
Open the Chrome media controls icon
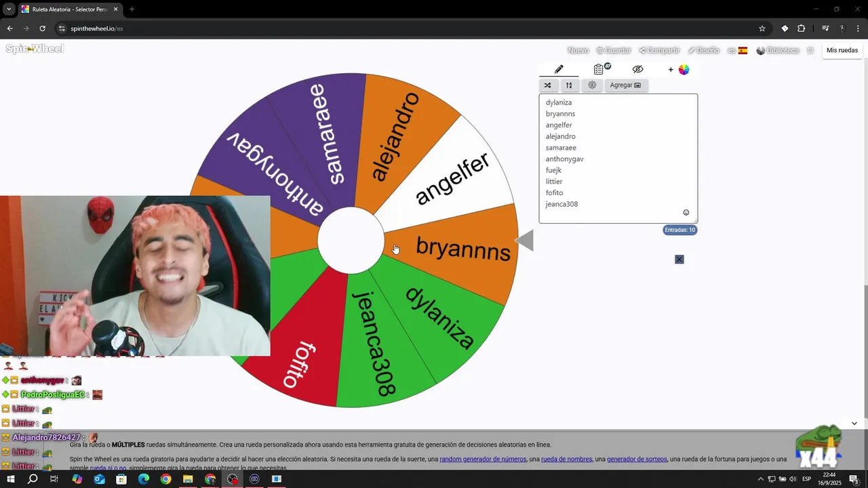(x=825, y=28)
